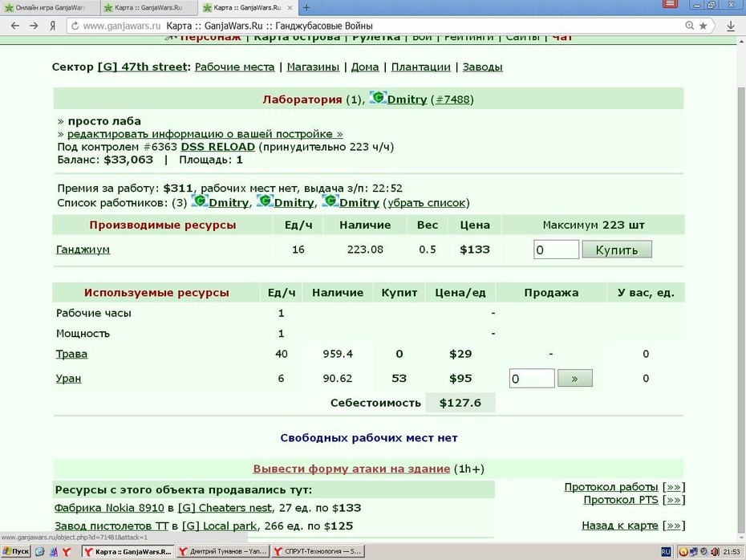Image resolution: width=746 pixels, height=560 pixels.
Task: Open '[G] Cheaters nest' link
Action: coord(225,508)
